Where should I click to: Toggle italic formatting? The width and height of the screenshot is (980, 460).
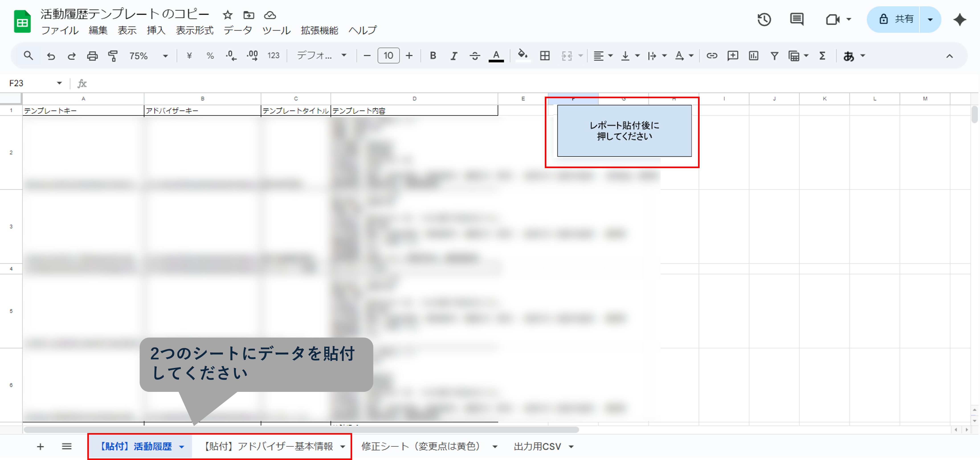pyautogui.click(x=454, y=55)
